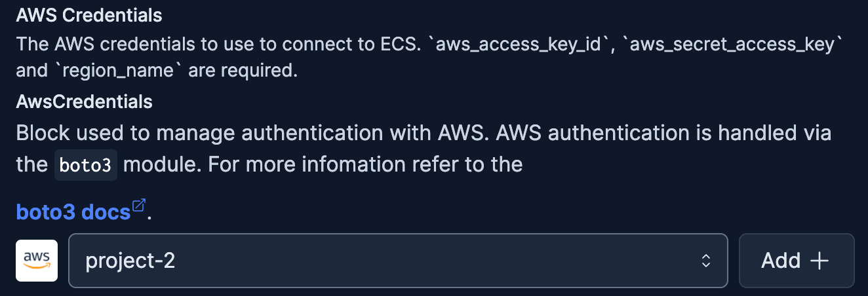Click the 'are required' text
Screen dimensions: 868x296
tap(243, 71)
